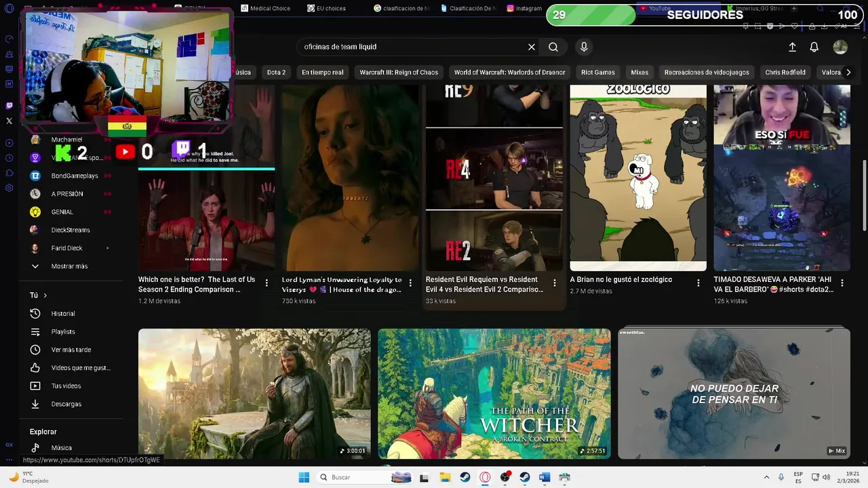The image size is (868, 488).
Task: Click the taskbar microphone tray icon
Action: coord(781,477)
